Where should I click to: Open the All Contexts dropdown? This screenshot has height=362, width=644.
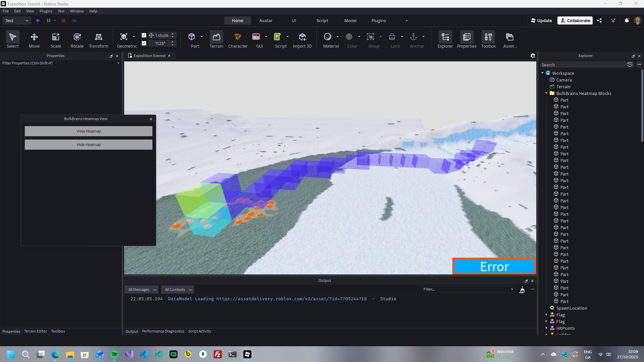pyautogui.click(x=178, y=290)
